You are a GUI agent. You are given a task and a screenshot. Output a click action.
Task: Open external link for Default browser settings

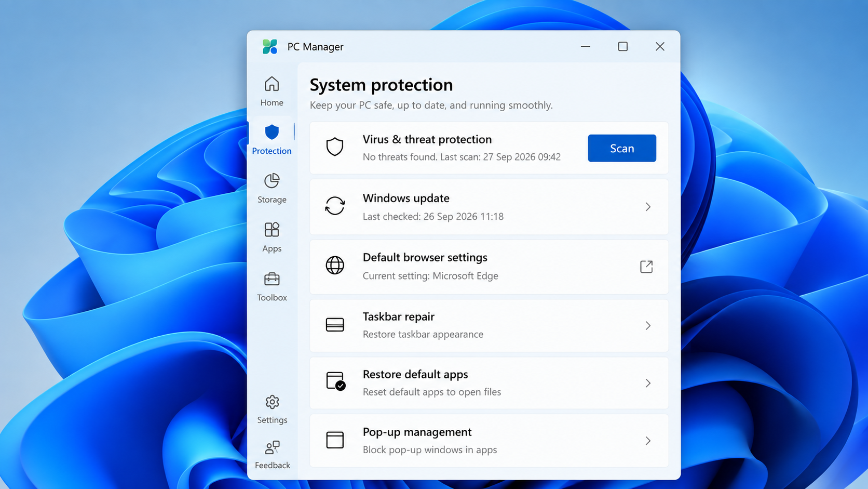(x=646, y=267)
